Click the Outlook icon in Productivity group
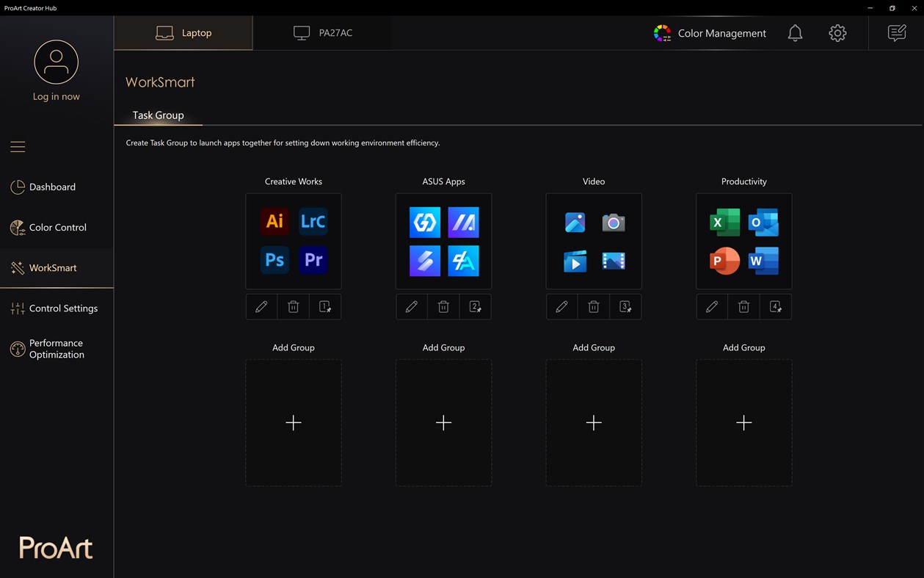This screenshot has height=578, width=924. click(x=763, y=222)
